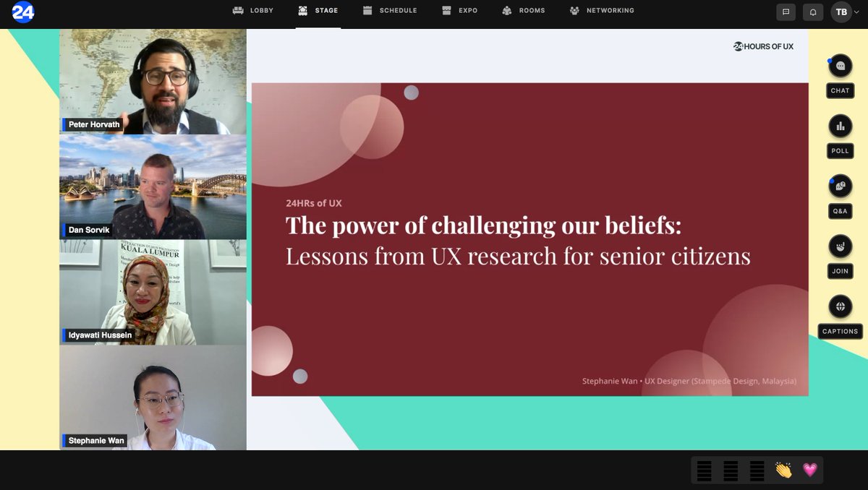The image size is (868, 490).
Task: Select Peter Horvath's video tile
Action: click(153, 82)
